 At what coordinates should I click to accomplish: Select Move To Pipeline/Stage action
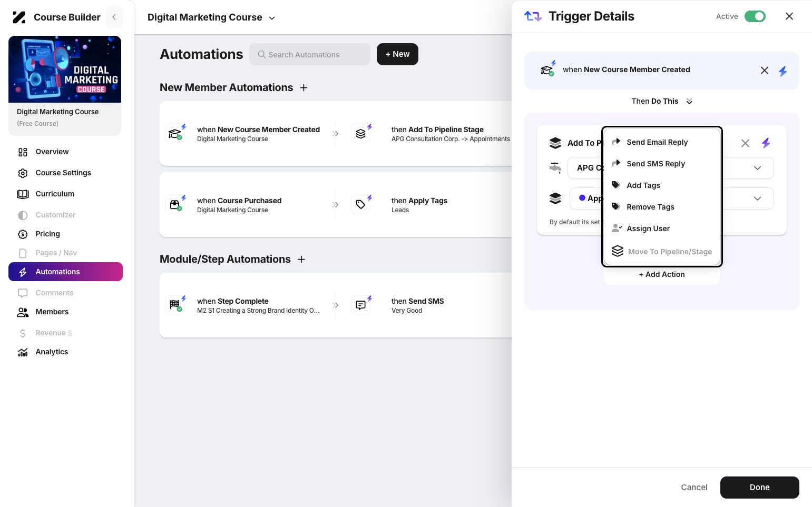pyautogui.click(x=662, y=252)
